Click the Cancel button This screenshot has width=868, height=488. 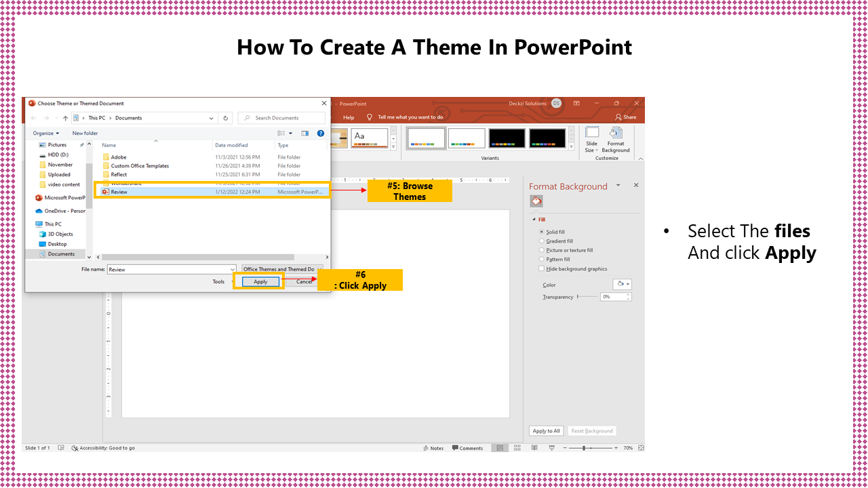304,282
